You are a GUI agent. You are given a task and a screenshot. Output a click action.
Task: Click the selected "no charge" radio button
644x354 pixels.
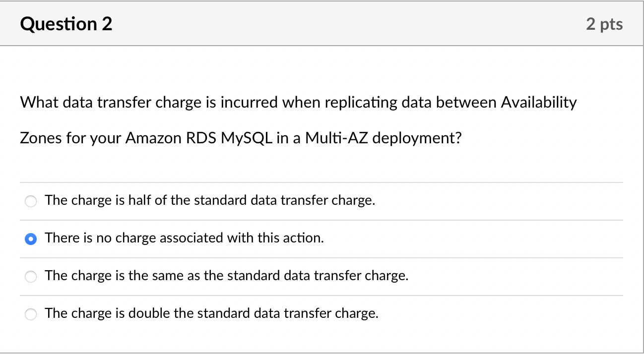(x=31, y=239)
